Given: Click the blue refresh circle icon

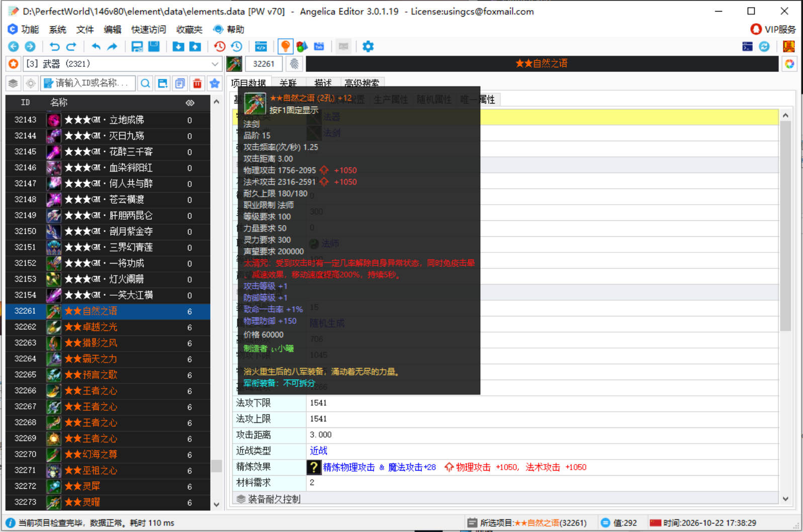Looking at the screenshot, I should [764, 47].
